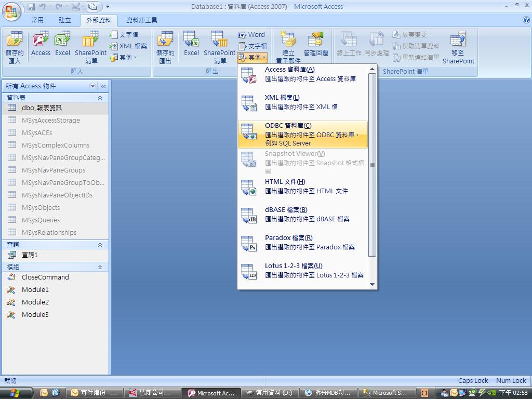This screenshot has width=532, height=399.
Task: Switch to 資料庫工具 ribbon tab
Action: (142, 20)
